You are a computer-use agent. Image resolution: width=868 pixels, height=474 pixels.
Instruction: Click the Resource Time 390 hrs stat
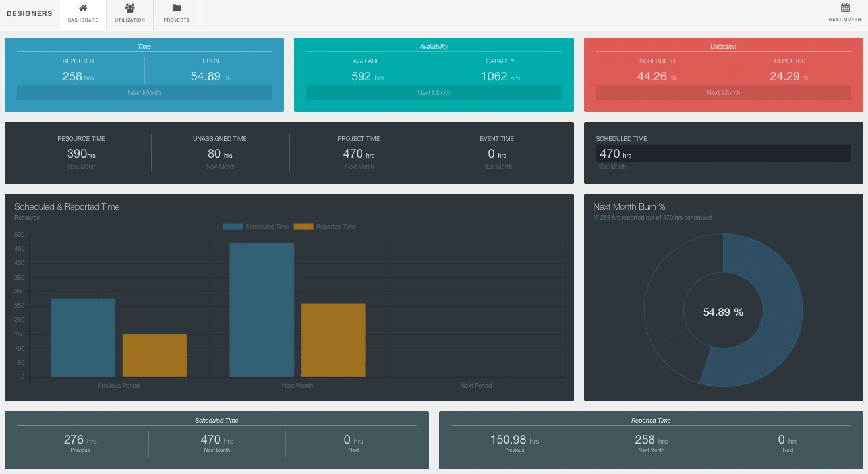coord(80,153)
